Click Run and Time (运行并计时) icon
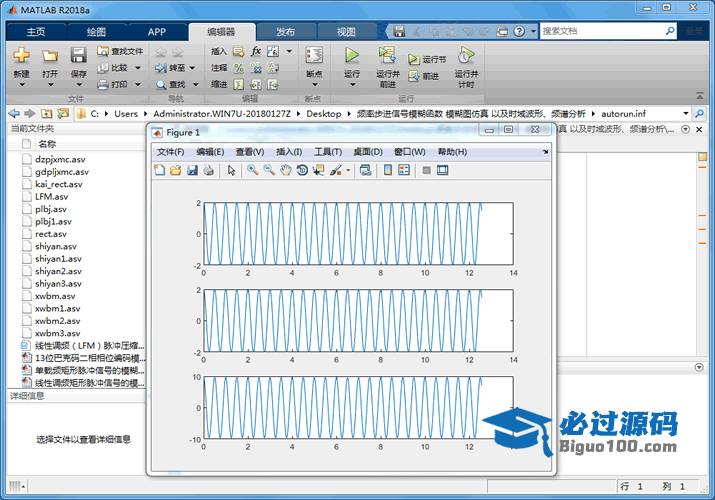The height and width of the screenshot is (500, 715). (466, 55)
